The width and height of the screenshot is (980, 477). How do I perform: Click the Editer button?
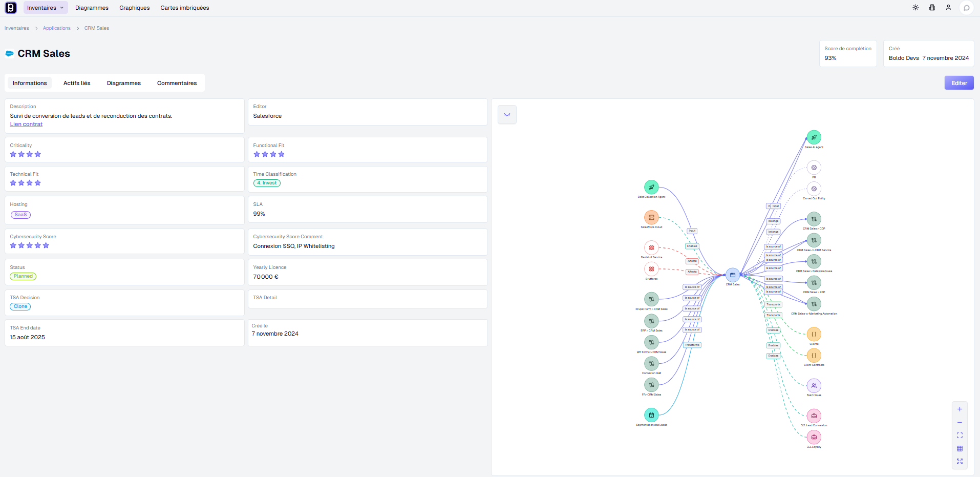pos(959,83)
